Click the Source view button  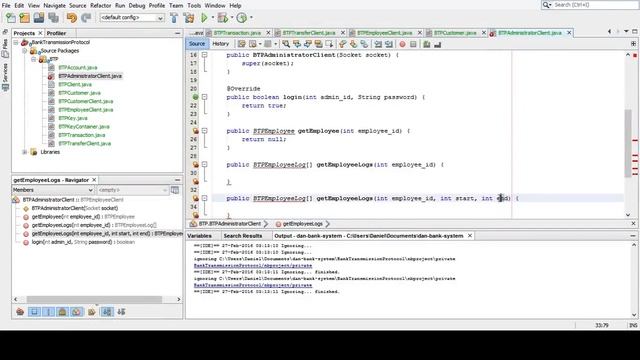point(197,44)
